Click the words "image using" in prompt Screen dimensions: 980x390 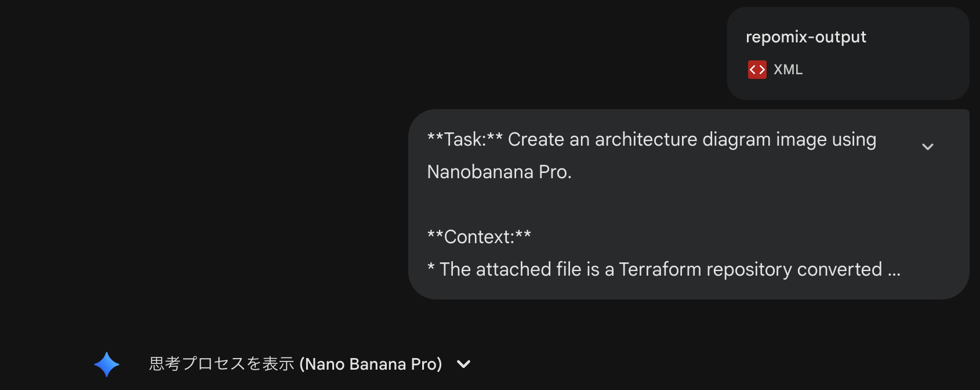click(826, 140)
